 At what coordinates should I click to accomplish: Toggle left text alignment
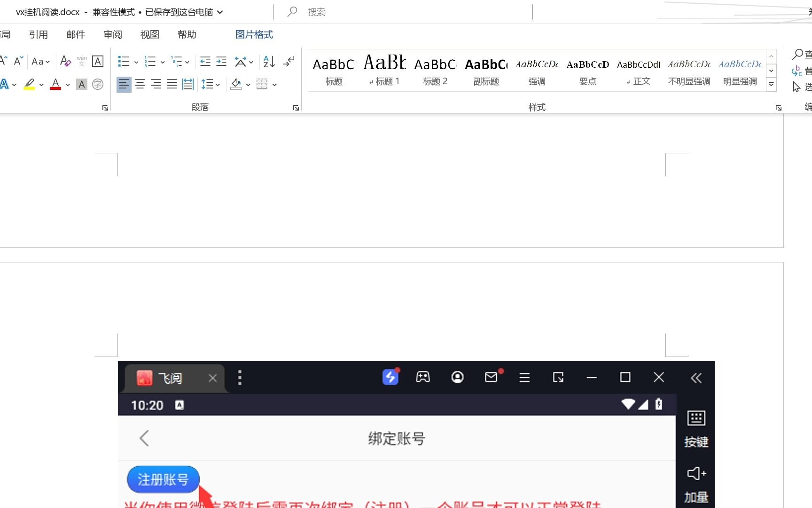click(124, 84)
